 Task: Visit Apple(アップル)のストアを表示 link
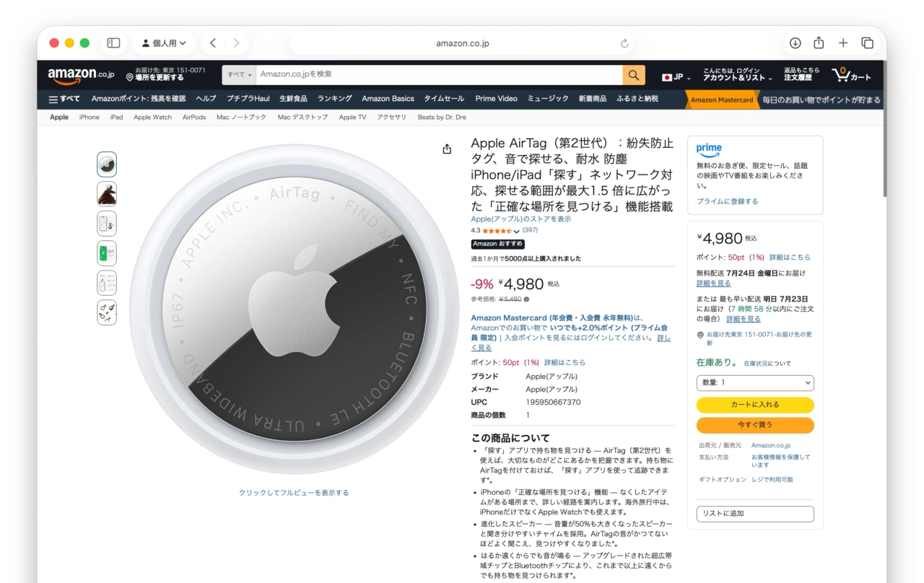[521, 219]
